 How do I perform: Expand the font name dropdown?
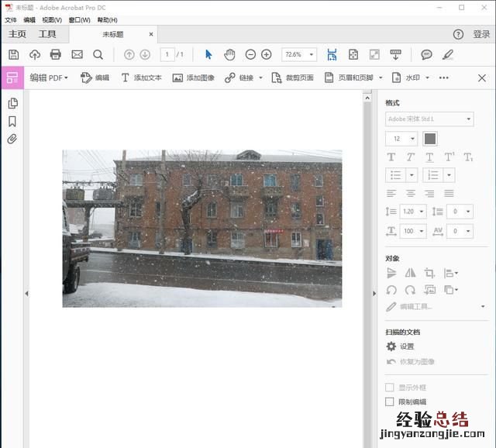point(429,119)
